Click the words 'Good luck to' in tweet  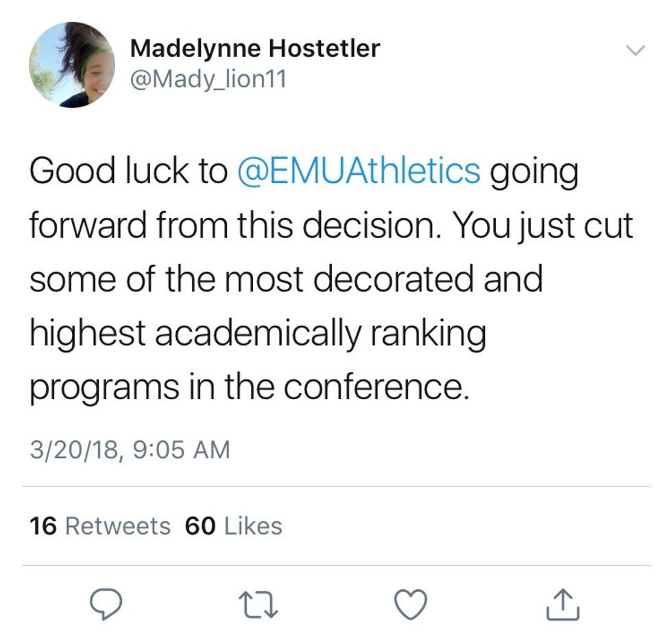tap(128, 171)
